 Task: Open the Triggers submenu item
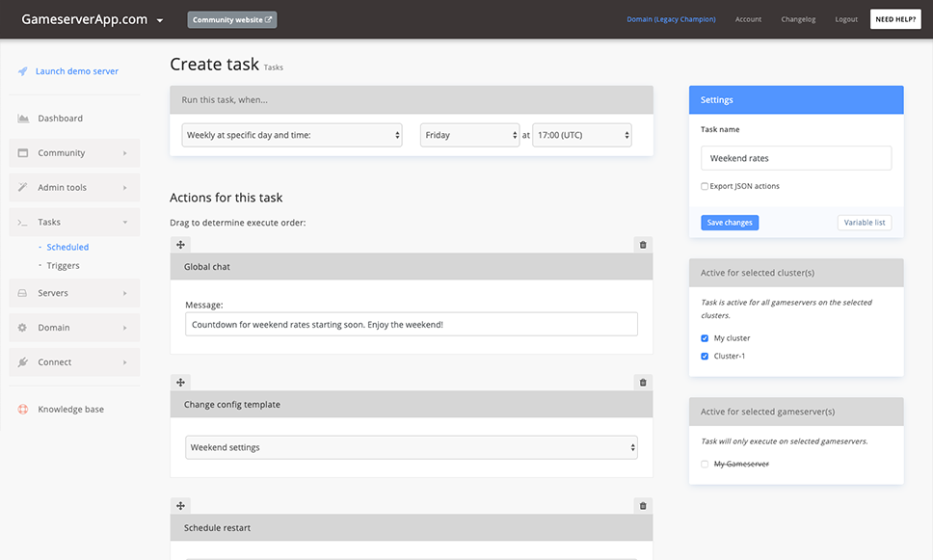click(63, 265)
